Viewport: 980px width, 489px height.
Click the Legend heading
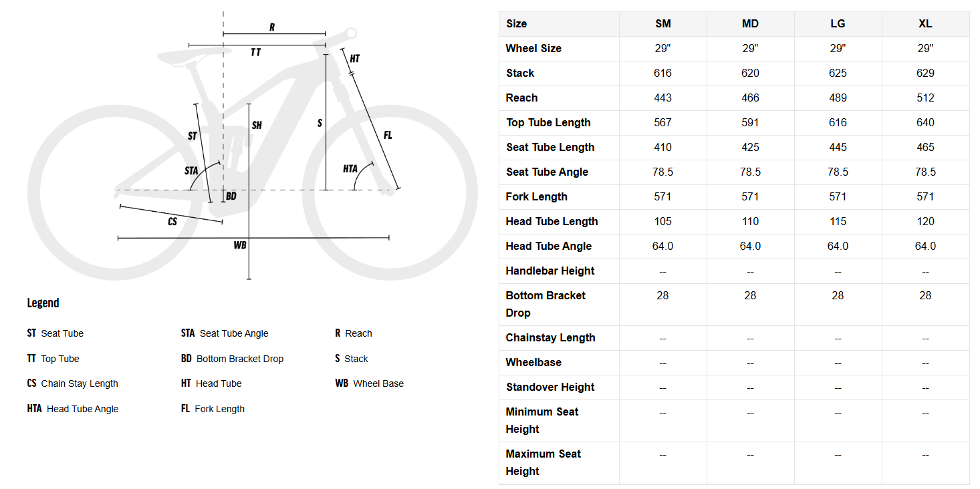click(x=43, y=303)
